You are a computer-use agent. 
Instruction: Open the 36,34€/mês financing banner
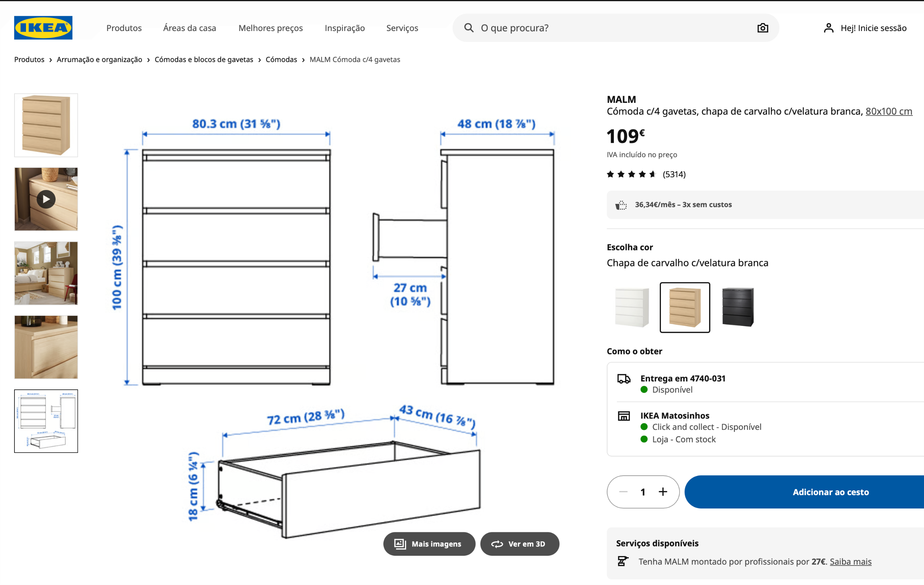pos(765,205)
